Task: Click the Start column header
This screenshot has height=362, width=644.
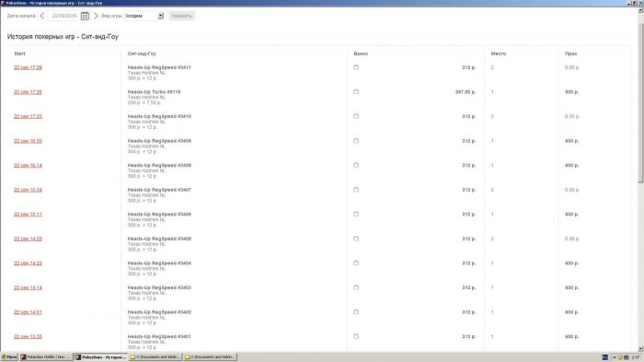Action: coord(19,53)
